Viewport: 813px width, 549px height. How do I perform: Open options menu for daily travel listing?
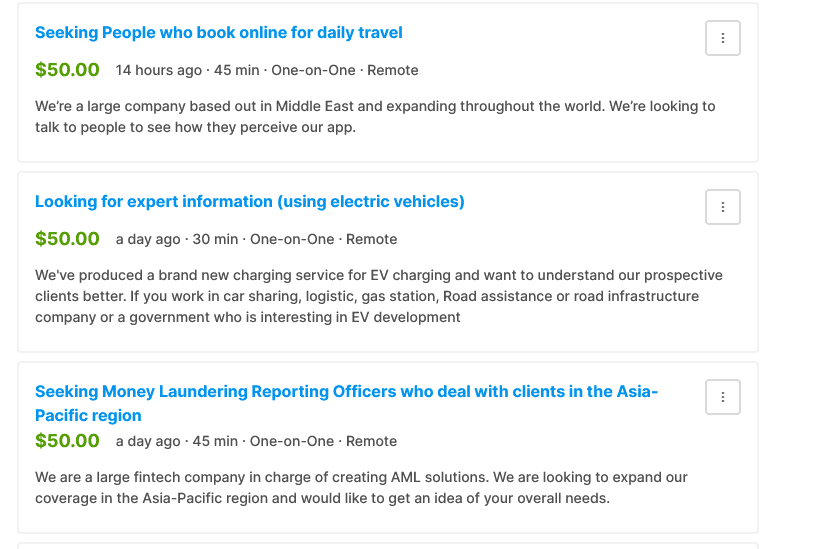722,38
